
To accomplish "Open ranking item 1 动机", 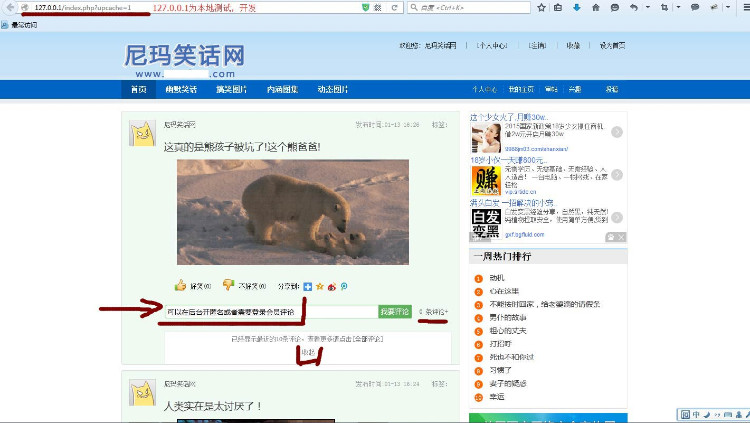I will [497, 278].
